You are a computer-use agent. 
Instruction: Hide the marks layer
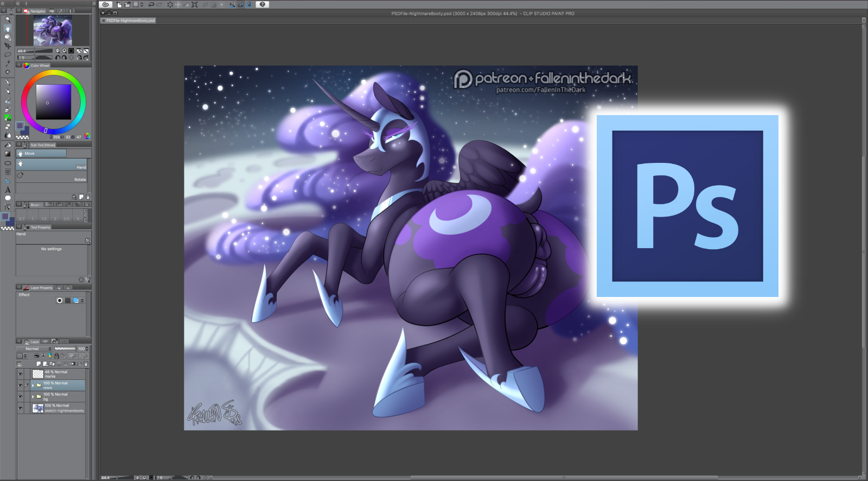pos(21,374)
